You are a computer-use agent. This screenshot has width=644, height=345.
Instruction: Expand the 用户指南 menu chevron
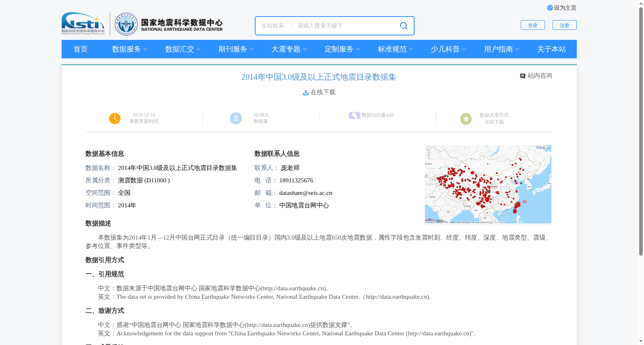point(517,49)
